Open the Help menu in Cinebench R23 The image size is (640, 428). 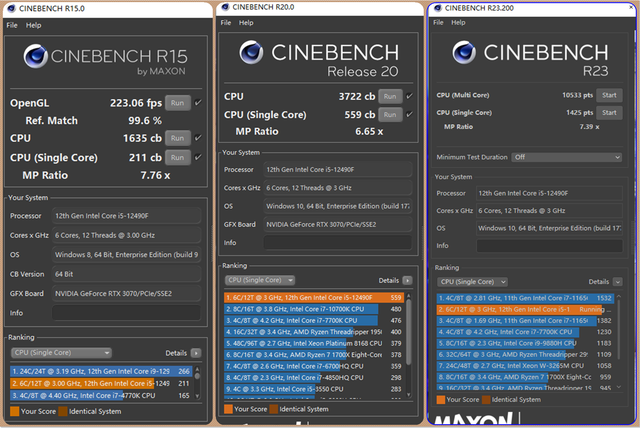click(460, 24)
